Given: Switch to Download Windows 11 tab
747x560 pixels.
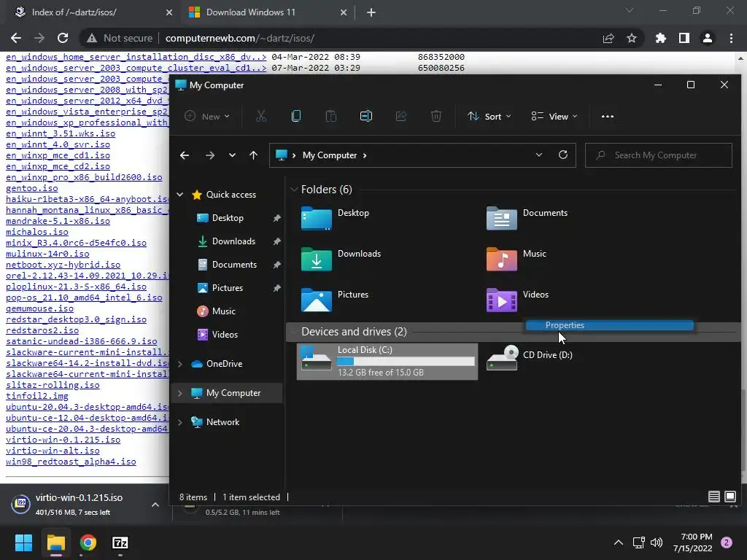Looking at the screenshot, I should click(x=269, y=13).
